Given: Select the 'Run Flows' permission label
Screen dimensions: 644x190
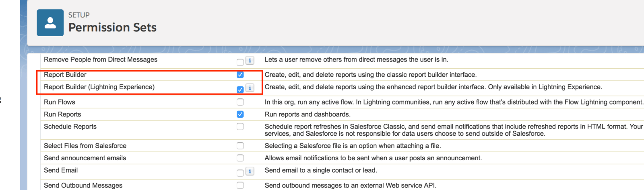Looking at the screenshot, I should 60,102.
